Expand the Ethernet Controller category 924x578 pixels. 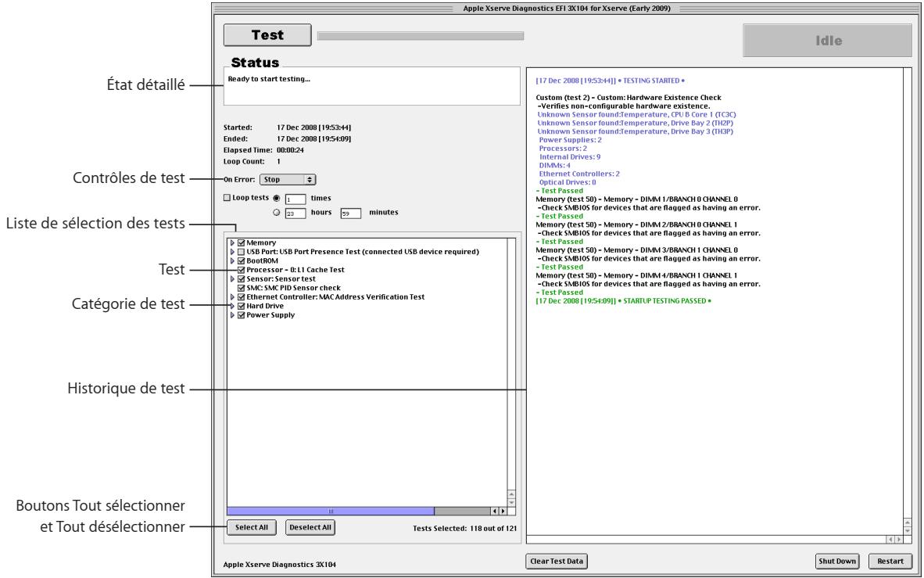pyautogui.click(x=232, y=297)
